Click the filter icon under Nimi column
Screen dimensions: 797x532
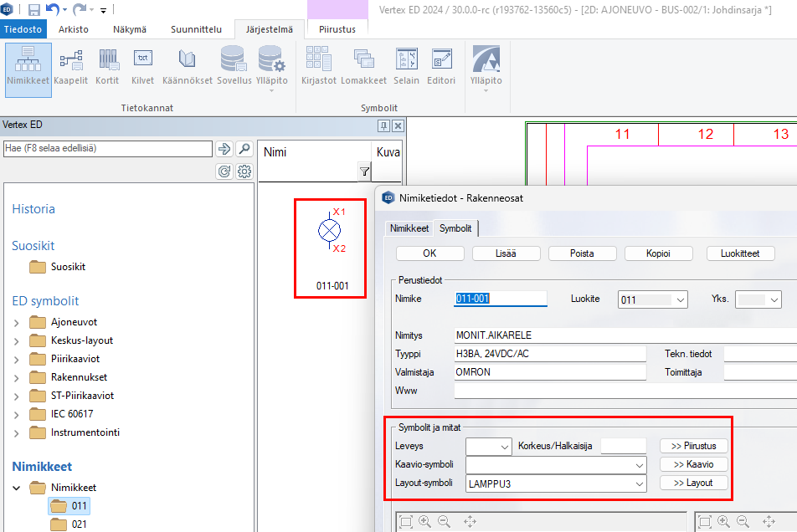pos(364,172)
